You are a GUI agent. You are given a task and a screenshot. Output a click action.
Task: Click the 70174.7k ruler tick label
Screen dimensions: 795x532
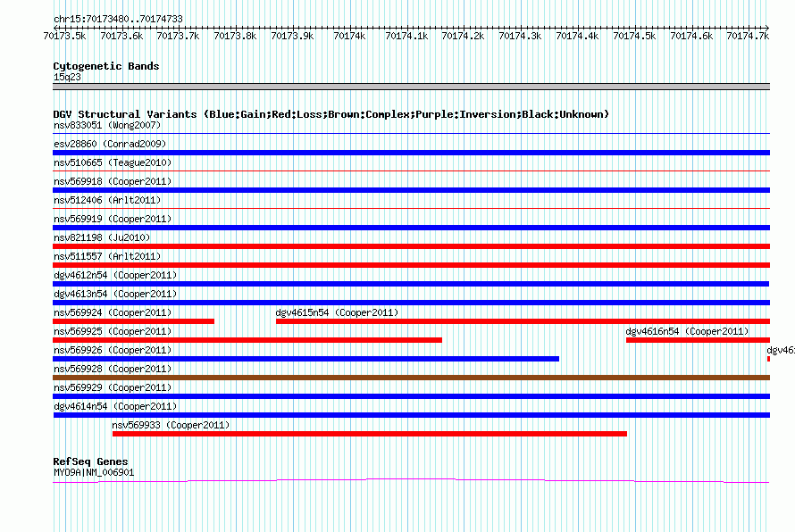coord(748,36)
